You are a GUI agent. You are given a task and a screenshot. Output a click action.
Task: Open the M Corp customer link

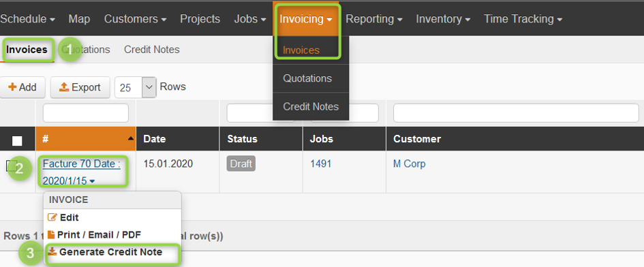pos(409,164)
